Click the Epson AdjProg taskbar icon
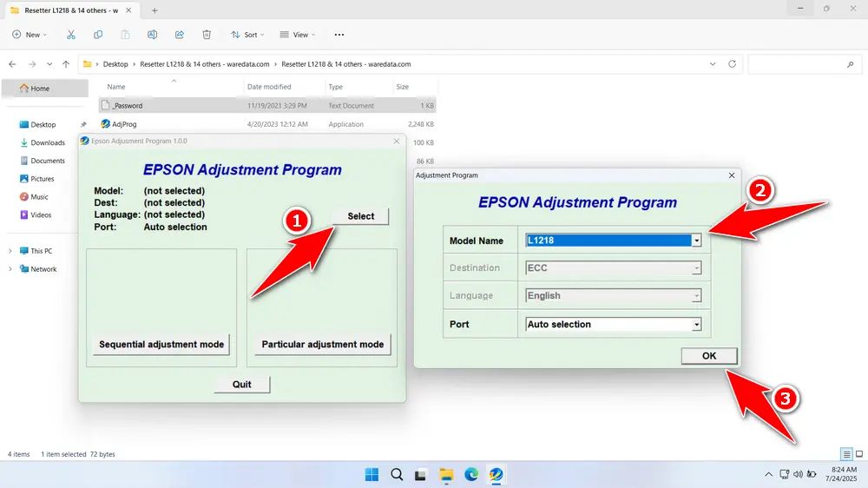The height and width of the screenshot is (488, 868). pyautogui.click(x=496, y=475)
